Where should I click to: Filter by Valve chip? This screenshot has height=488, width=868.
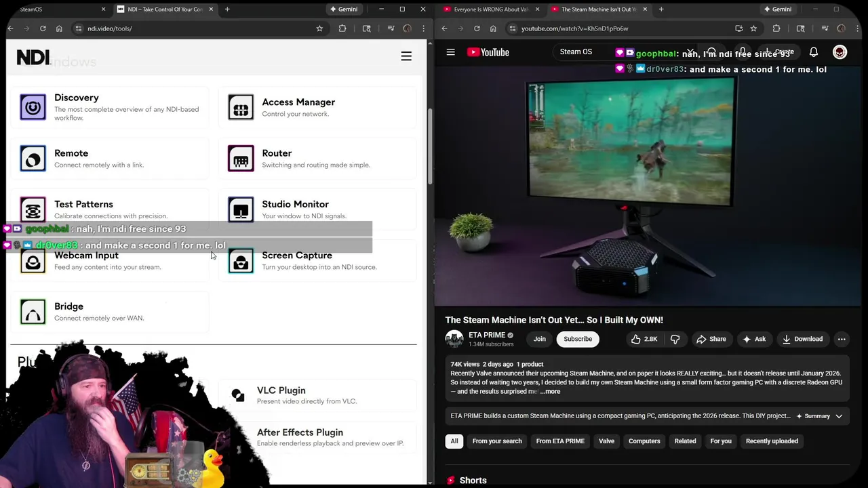(606, 441)
